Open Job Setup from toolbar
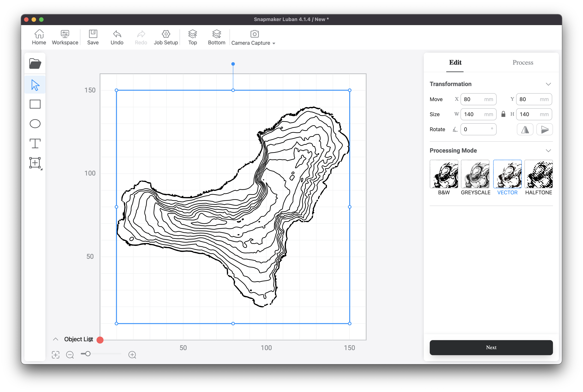 click(166, 38)
